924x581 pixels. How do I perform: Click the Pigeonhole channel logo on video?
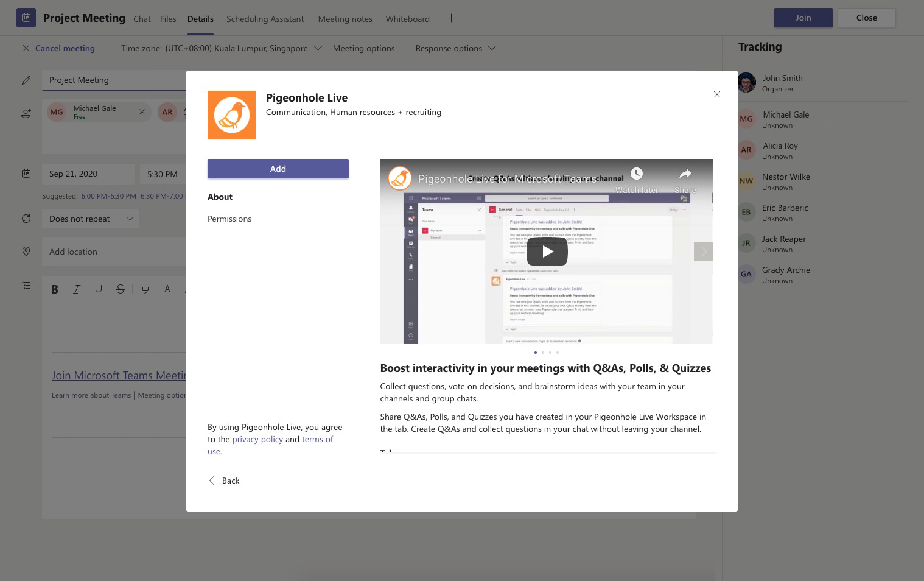coord(400,178)
